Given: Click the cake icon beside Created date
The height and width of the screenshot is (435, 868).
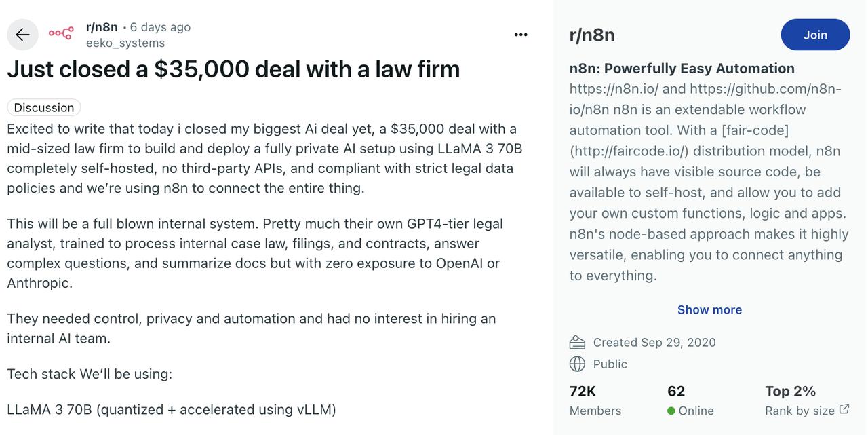Looking at the screenshot, I should click(577, 342).
